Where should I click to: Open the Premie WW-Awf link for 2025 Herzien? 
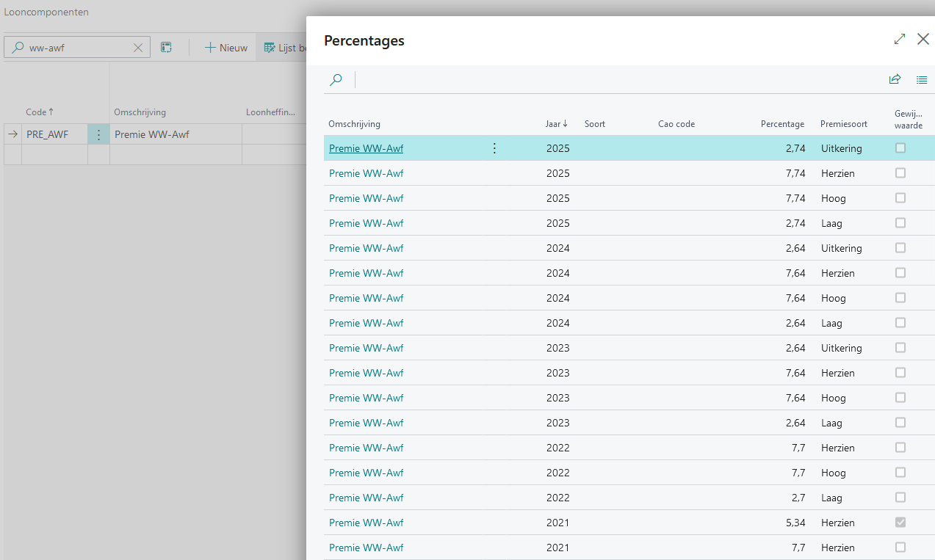point(366,173)
